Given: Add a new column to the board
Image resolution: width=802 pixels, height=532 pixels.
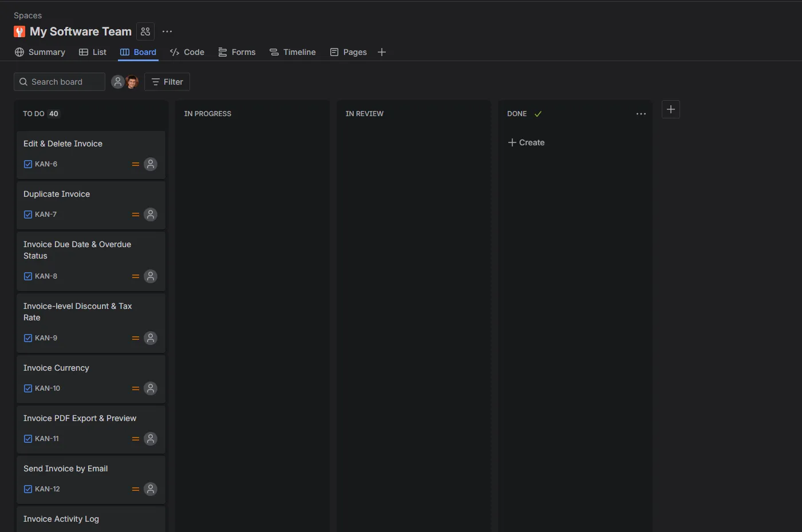Looking at the screenshot, I should [x=670, y=109].
